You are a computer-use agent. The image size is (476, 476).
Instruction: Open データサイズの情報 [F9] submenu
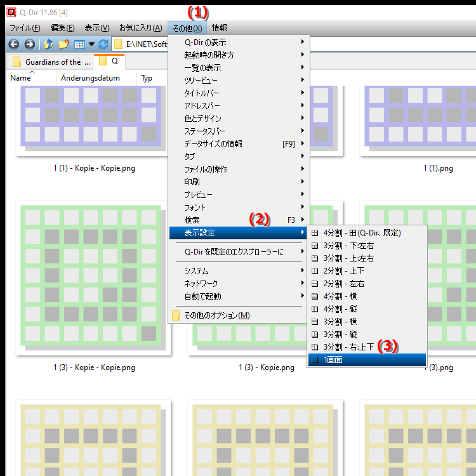(x=239, y=144)
